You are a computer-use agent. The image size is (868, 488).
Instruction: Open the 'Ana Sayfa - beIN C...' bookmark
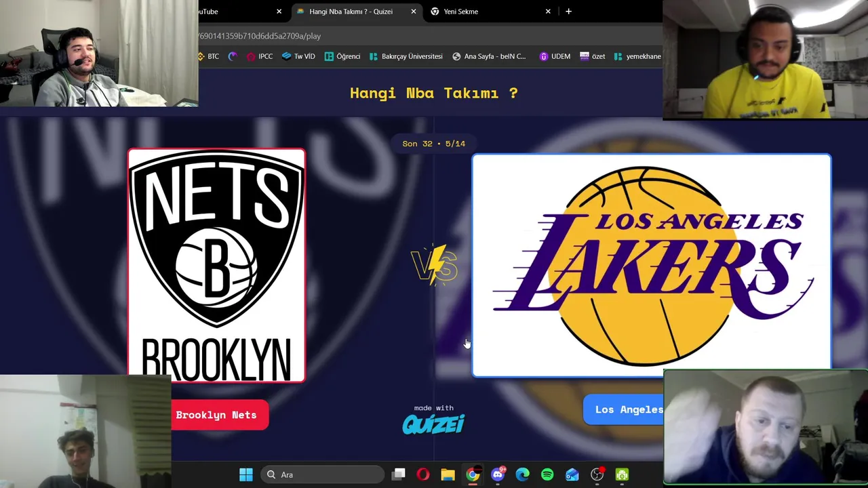[489, 56]
